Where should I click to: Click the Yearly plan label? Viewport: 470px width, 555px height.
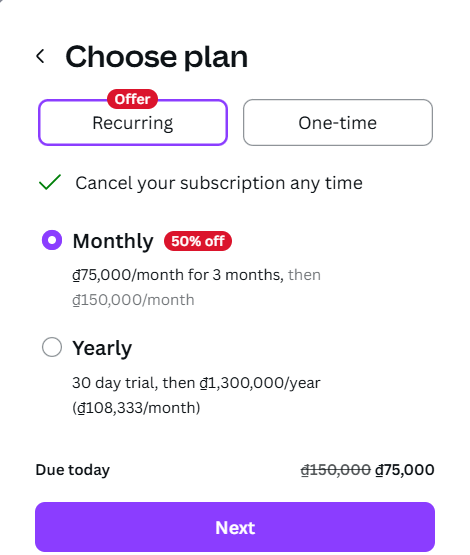coord(102,348)
